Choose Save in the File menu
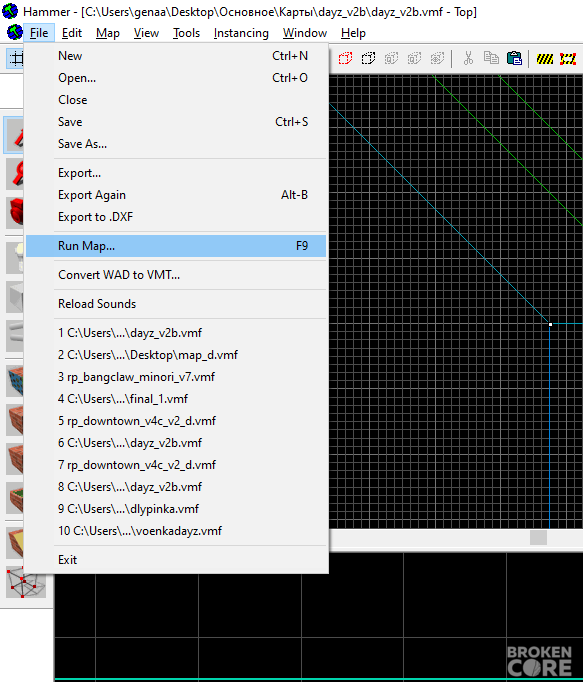 (x=176, y=122)
